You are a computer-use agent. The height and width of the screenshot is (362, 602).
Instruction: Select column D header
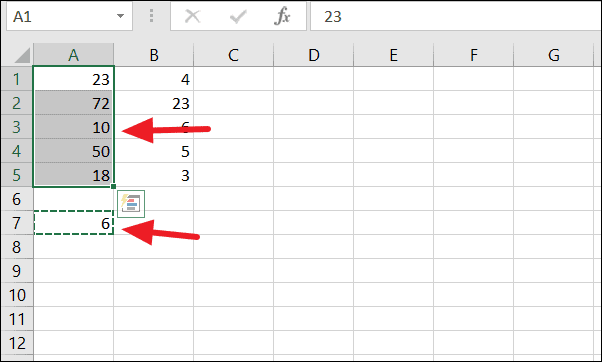pos(314,55)
